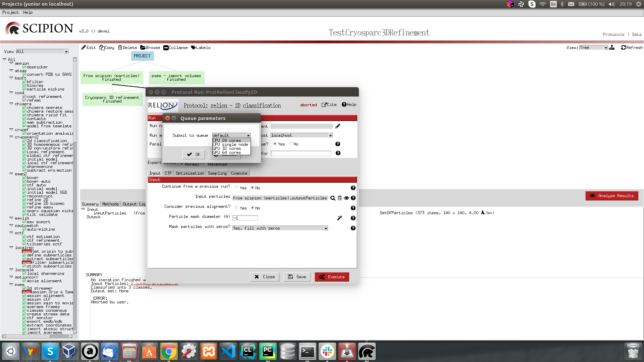Collapse the cryosparc2 tree node
Image resolution: width=644 pixels, height=362 pixels.
(11, 137)
